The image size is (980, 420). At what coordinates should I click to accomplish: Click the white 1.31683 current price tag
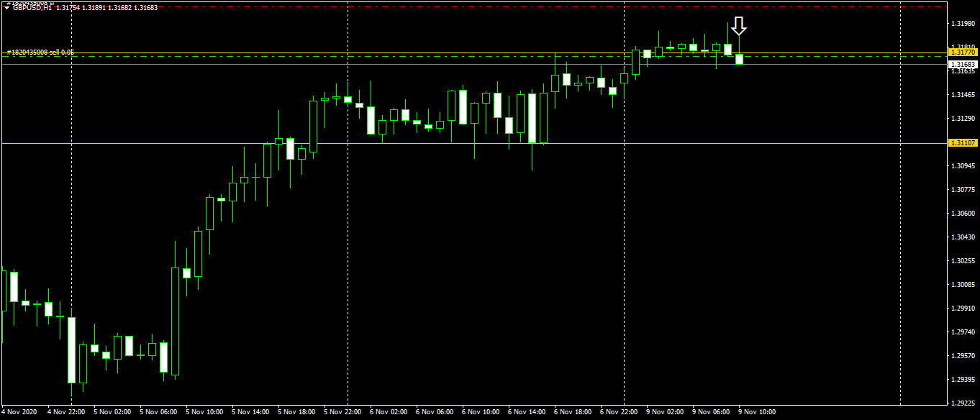pos(963,64)
